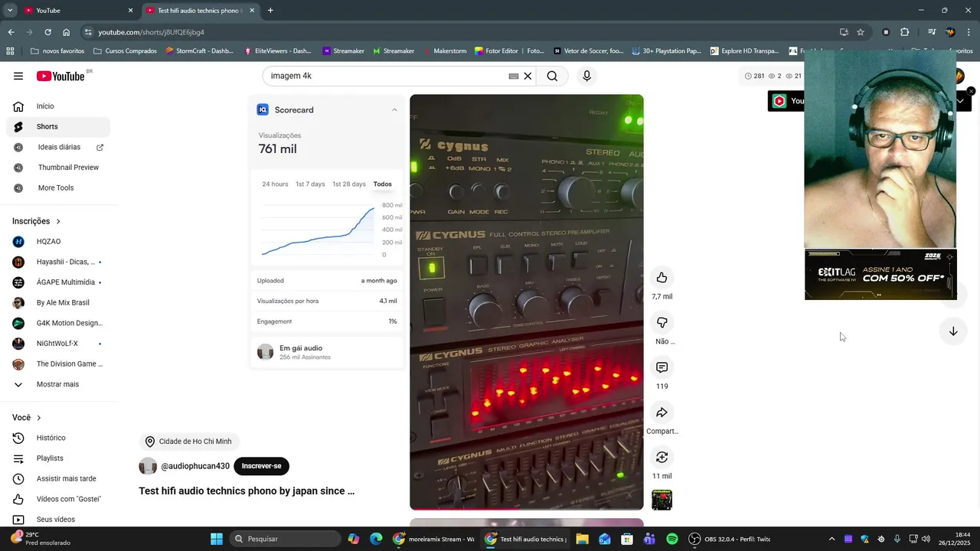Select the 24 hours range tab
This screenshot has width=980, height=551.
(x=275, y=184)
